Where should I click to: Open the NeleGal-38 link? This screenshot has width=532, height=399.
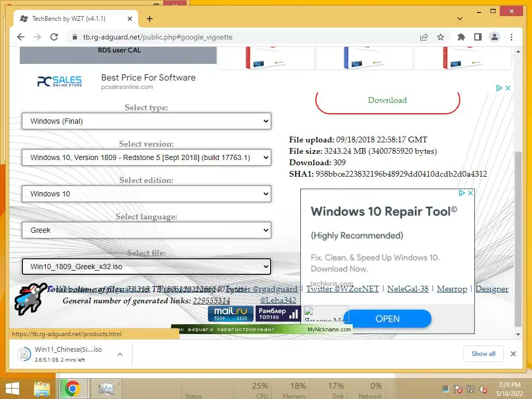[408, 289]
